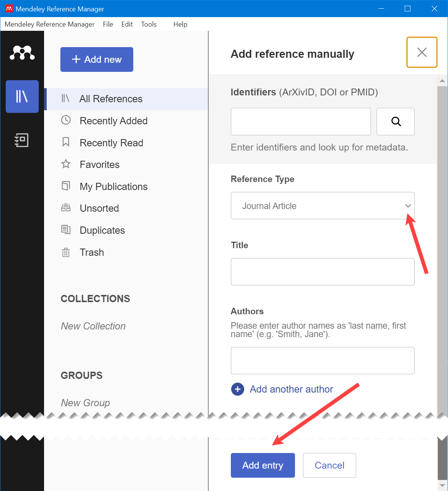448x491 pixels.
Task: Click the Recently Added clock icon
Action: coord(66,120)
